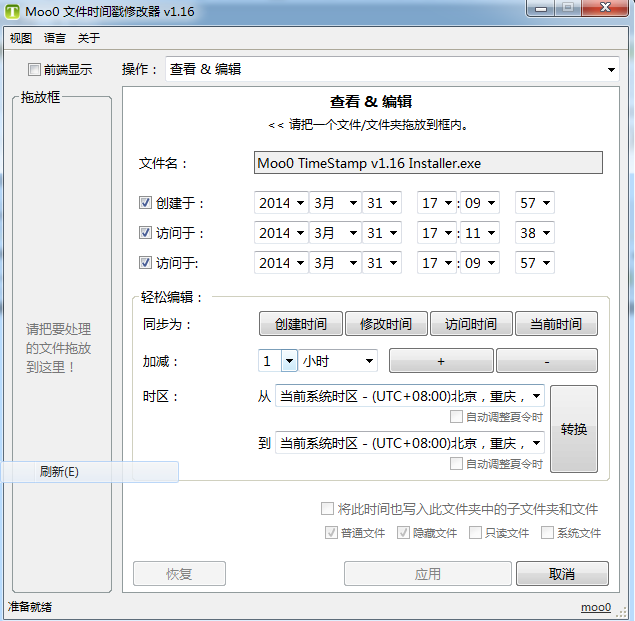The height and width of the screenshot is (621, 635).
Task: Toggle the 前端显示 checkbox
Action: (x=34, y=69)
